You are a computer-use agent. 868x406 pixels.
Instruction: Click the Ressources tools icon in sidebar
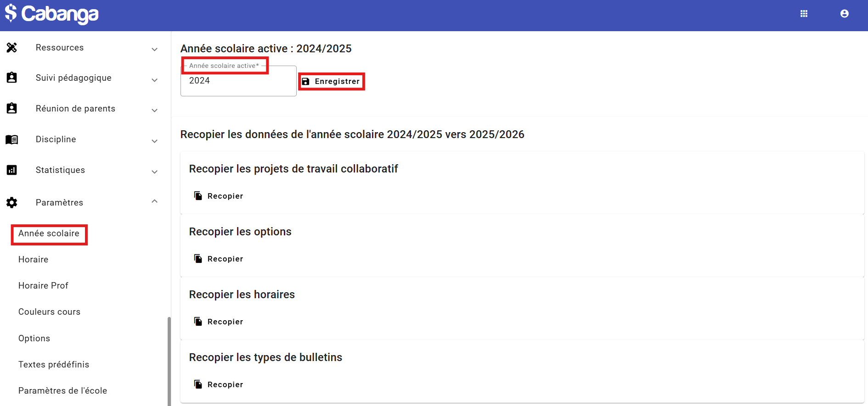[12, 48]
